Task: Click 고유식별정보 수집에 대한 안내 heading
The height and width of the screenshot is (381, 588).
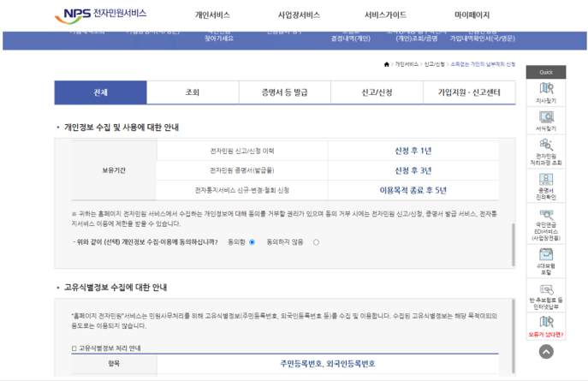Action: (116, 288)
